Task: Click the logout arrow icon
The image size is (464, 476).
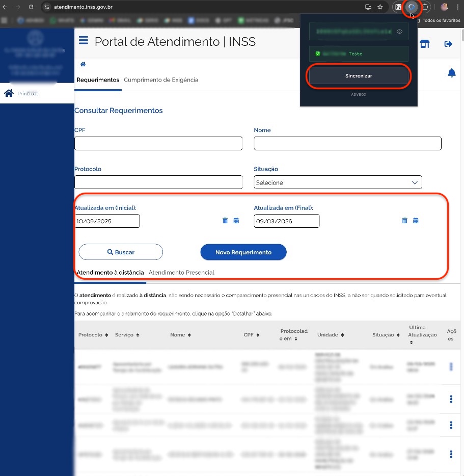Action: [x=448, y=44]
